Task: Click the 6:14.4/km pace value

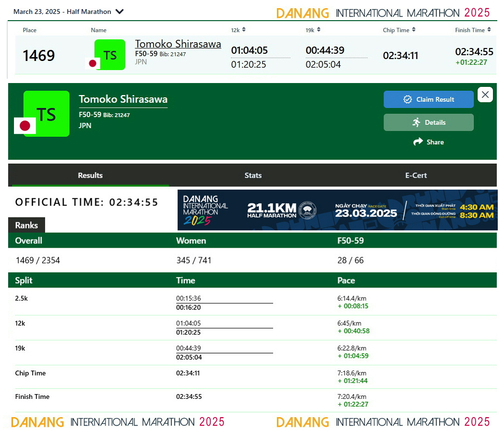Action: 352,298
